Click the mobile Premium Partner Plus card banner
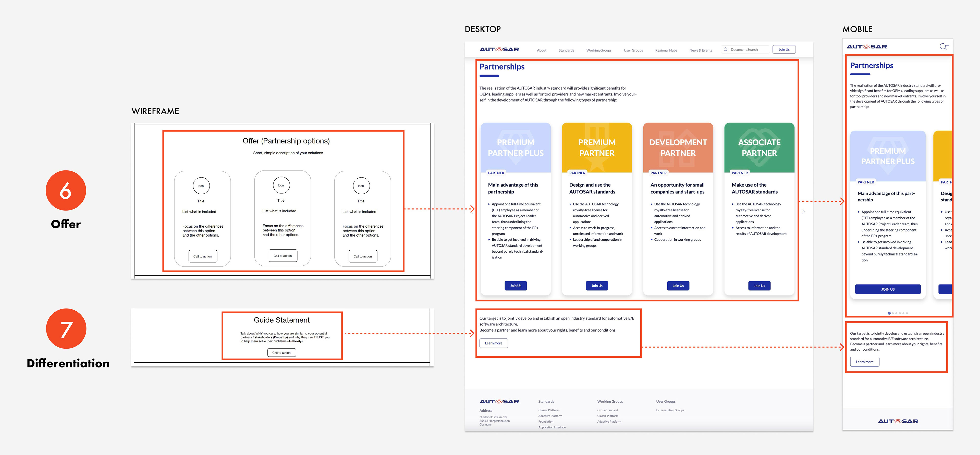This screenshot has height=455, width=980. [x=888, y=156]
